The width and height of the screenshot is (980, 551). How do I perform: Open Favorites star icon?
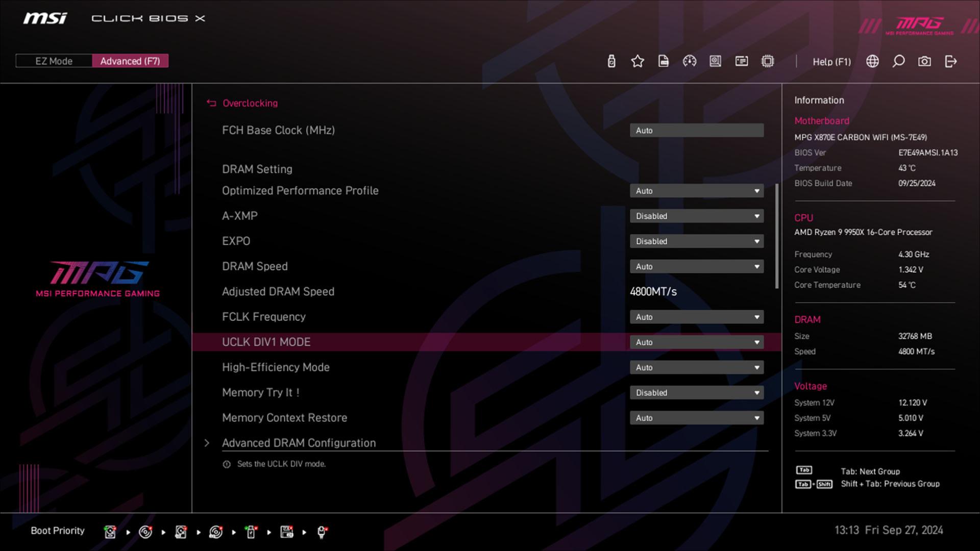click(x=638, y=61)
